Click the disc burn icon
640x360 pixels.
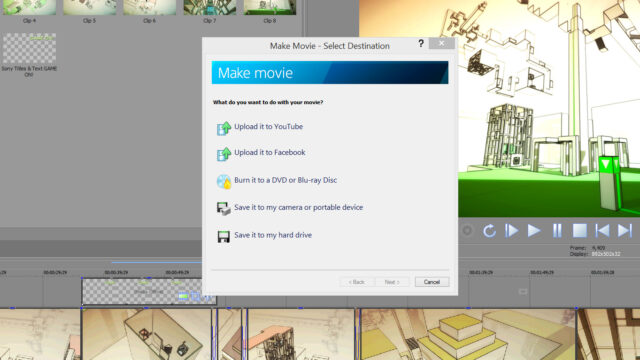(x=224, y=181)
